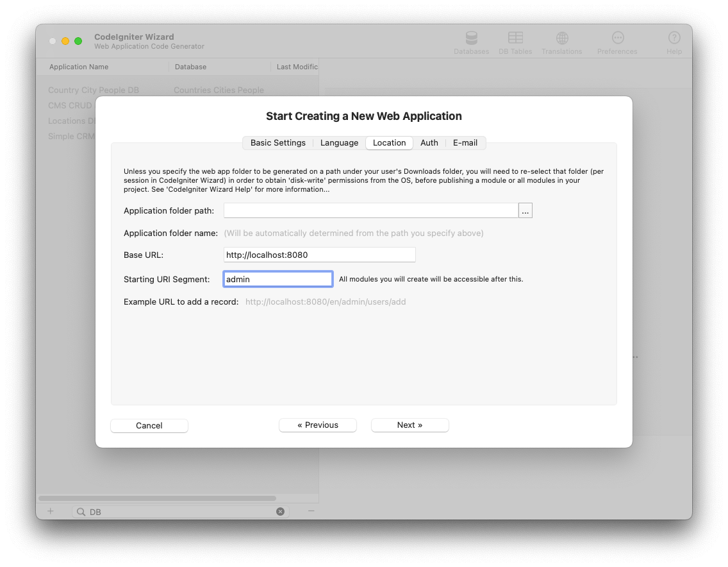Click the plus add application button
Screen dimensions: 728x567
[51, 511]
